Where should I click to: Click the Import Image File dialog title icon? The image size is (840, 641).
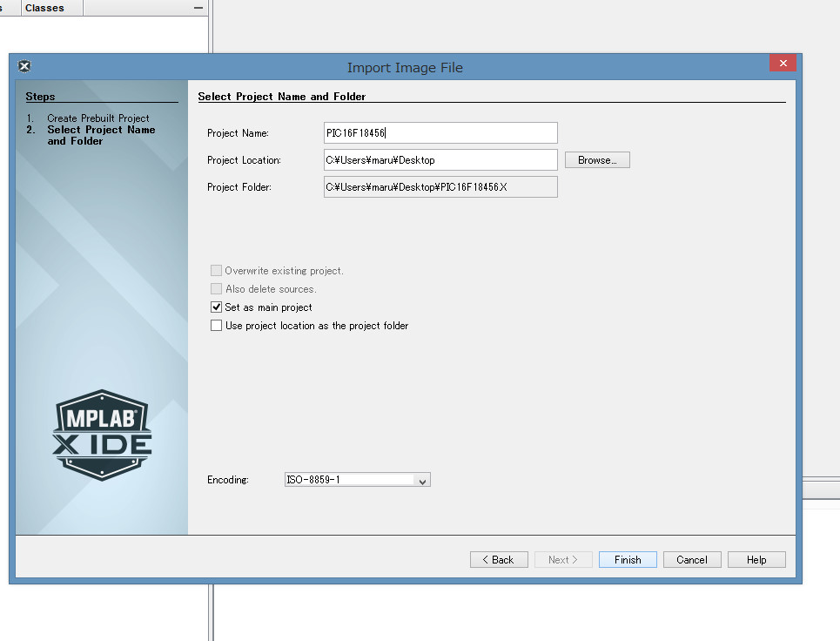pos(24,66)
